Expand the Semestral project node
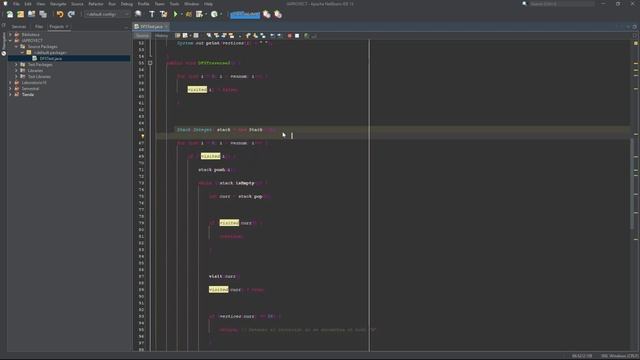This screenshot has height=360, width=640. (11, 89)
